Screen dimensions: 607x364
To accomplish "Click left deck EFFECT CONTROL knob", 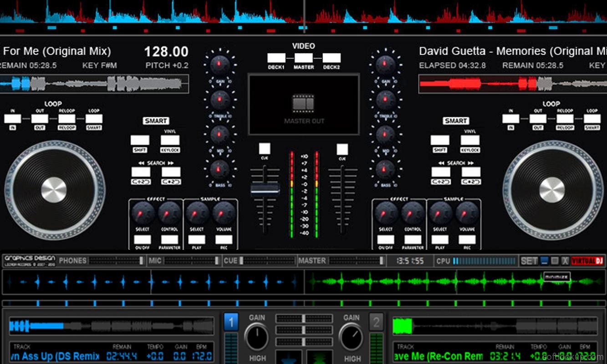I will click(169, 213).
